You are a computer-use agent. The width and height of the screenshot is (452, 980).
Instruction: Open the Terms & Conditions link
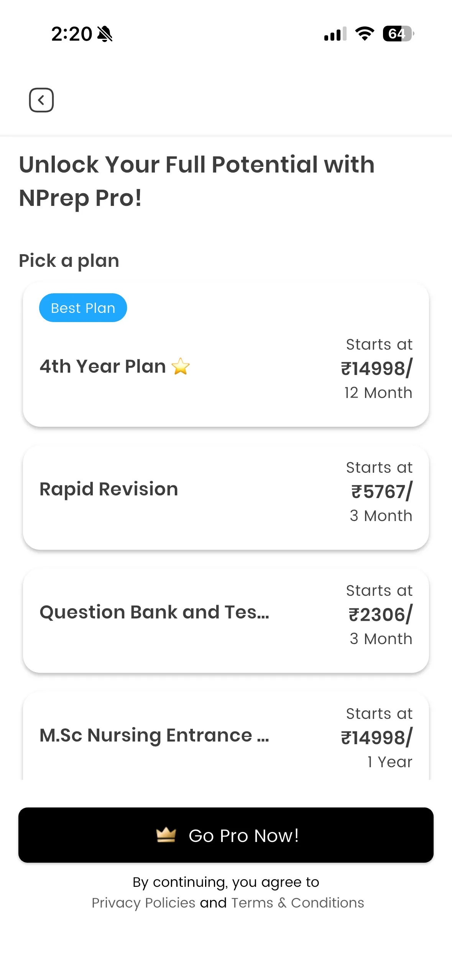coord(297,903)
